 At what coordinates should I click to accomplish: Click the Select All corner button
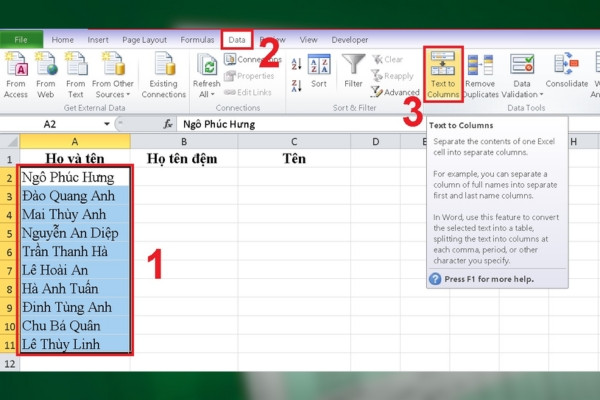pyautogui.click(x=10, y=142)
